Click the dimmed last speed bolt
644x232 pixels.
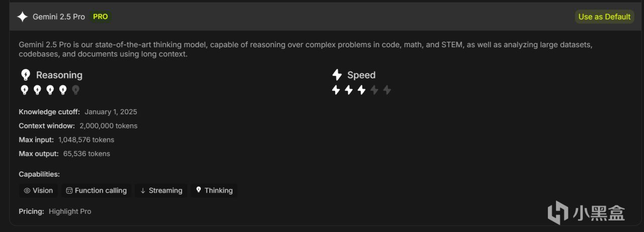pyautogui.click(x=387, y=90)
